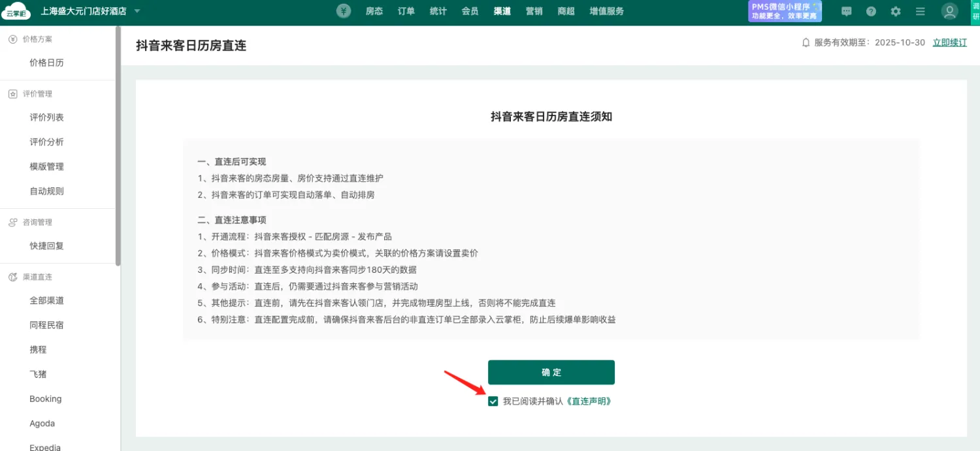The height and width of the screenshot is (451, 980).
Task: Open the messages chat icon
Action: point(847,11)
